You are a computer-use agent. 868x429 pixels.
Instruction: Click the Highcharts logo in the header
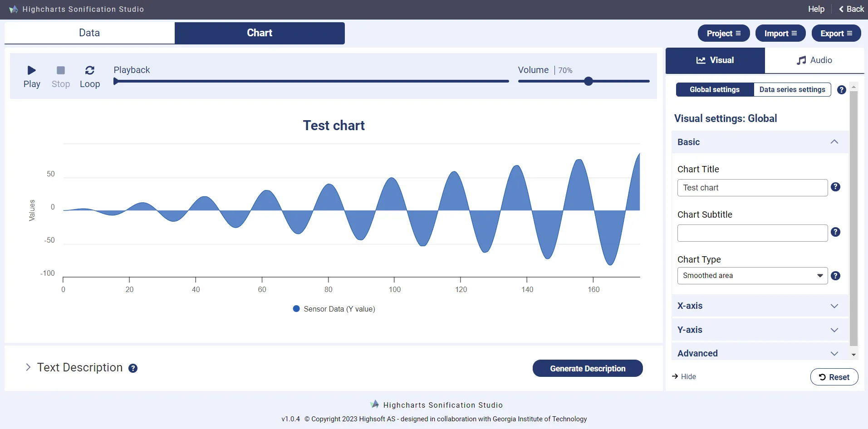14,9
